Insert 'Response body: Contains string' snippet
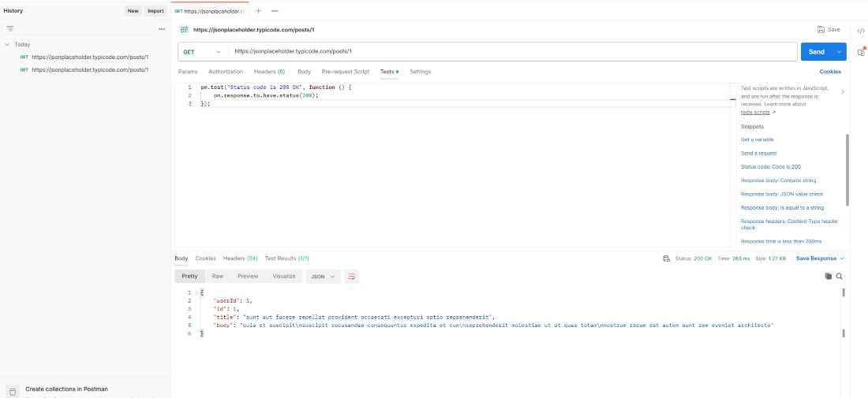 coord(778,180)
